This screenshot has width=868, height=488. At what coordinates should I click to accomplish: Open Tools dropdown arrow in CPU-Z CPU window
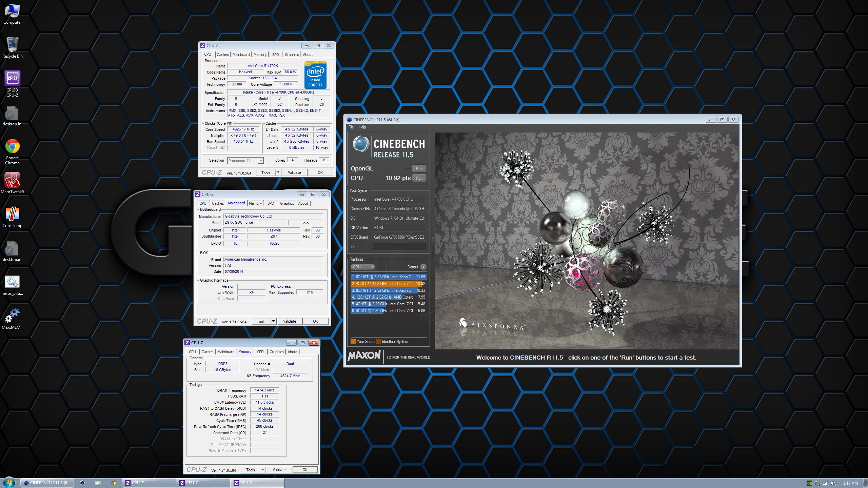tap(278, 172)
